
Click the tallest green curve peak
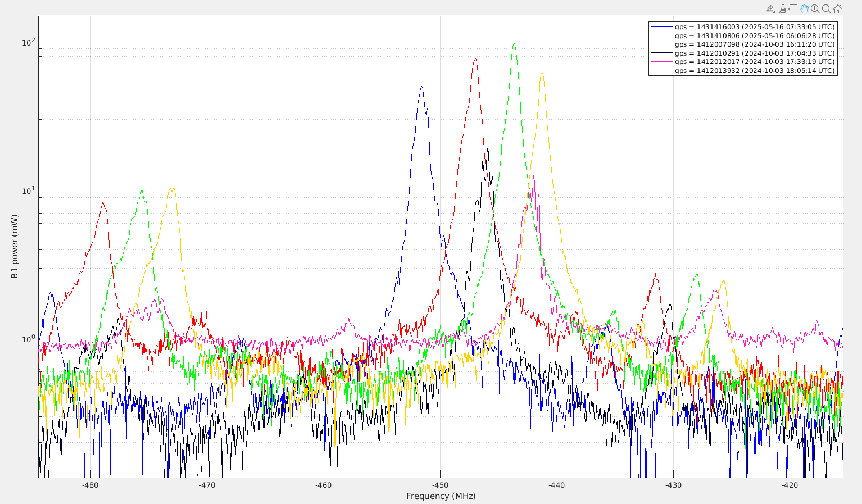point(514,44)
